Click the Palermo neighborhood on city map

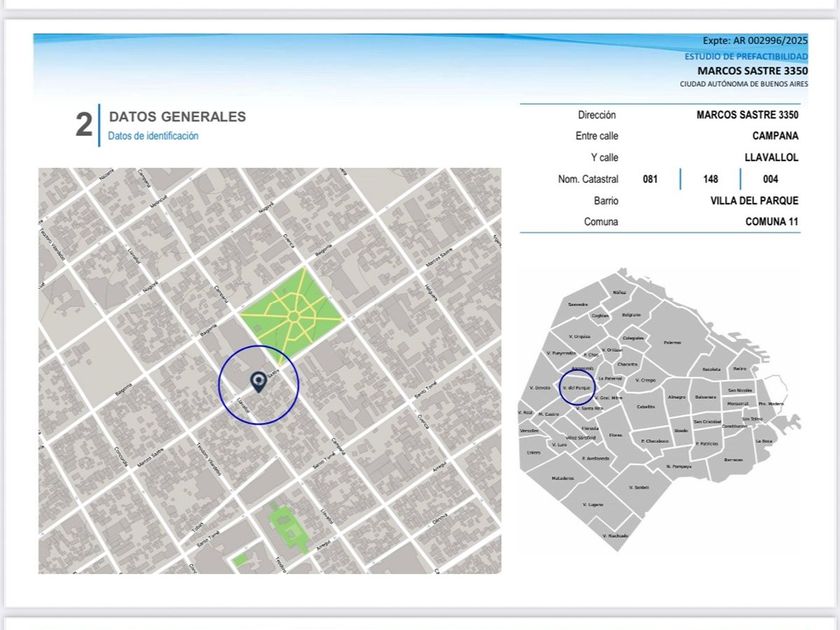672,342
